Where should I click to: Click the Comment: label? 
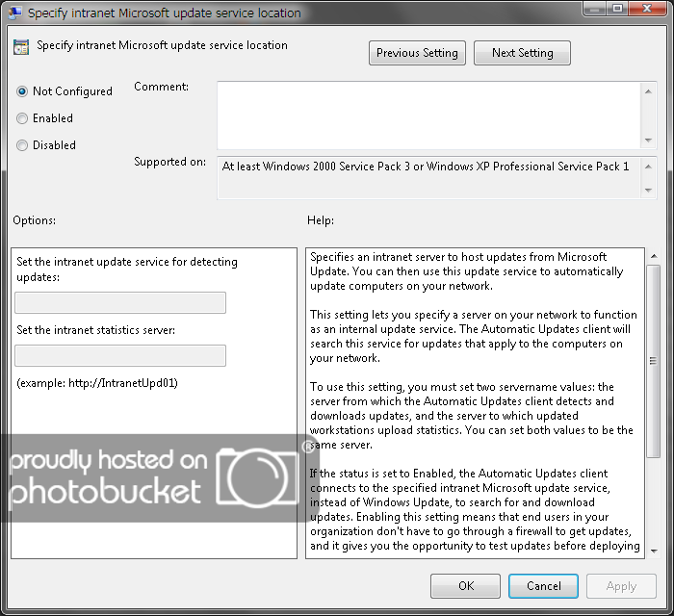(x=161, y=87)
